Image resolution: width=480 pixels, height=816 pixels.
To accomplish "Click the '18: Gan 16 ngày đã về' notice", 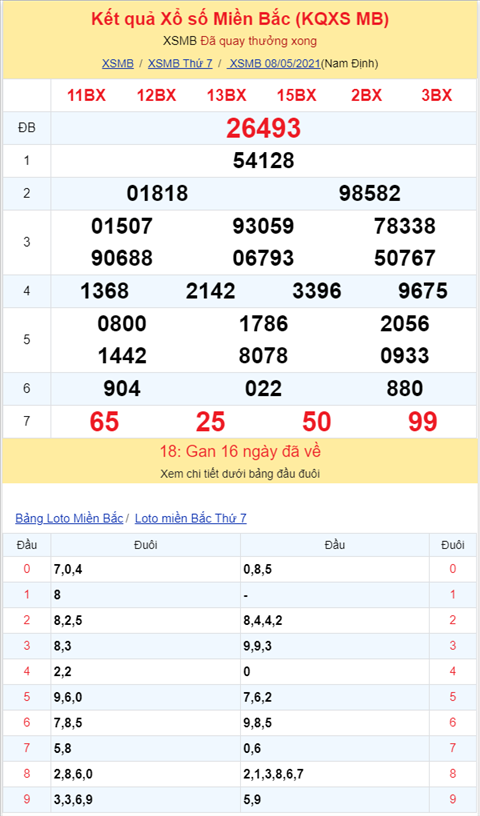I will pos(241,451).
